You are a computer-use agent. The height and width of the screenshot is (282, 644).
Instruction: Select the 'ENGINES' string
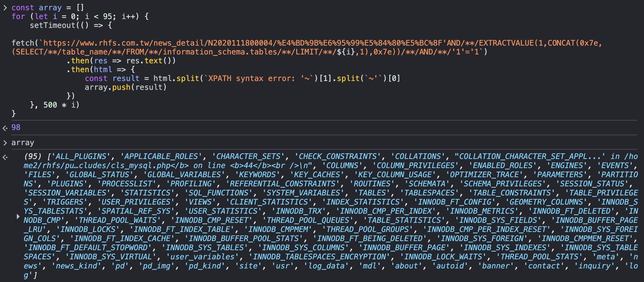(x=567, y=166)
